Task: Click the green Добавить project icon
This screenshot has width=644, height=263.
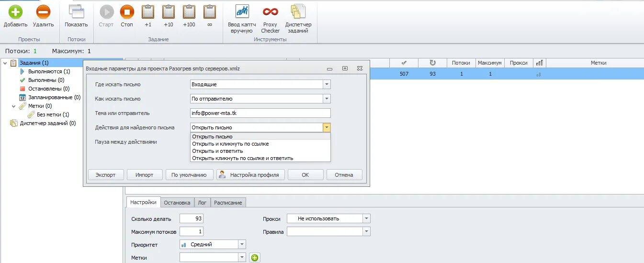Action: [15, 12]
